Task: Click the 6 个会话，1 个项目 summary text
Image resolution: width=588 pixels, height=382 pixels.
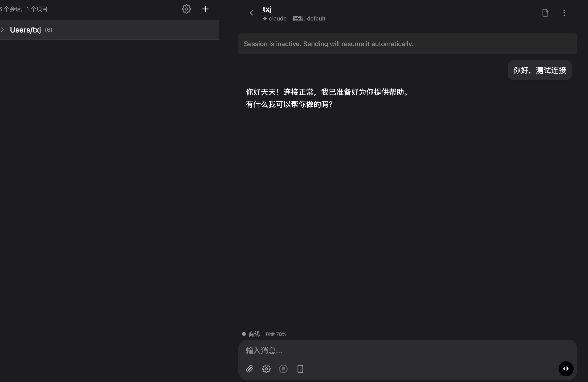Action: click(24, 9)
